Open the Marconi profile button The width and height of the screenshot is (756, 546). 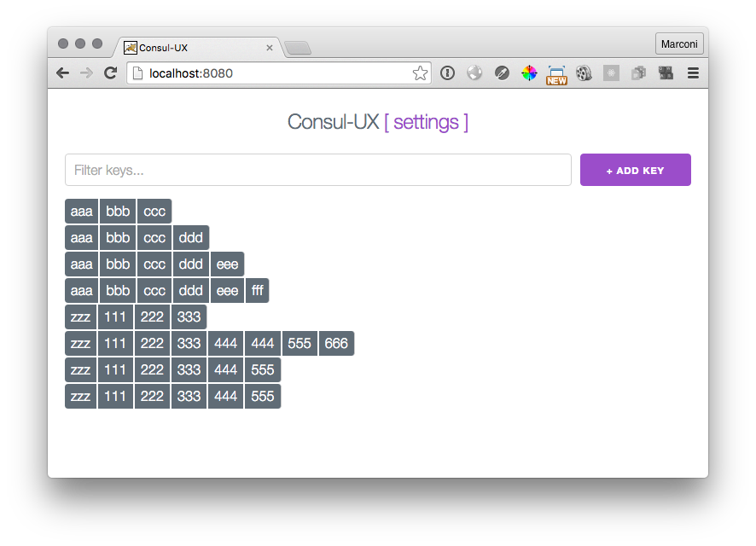tap(679, 44)
